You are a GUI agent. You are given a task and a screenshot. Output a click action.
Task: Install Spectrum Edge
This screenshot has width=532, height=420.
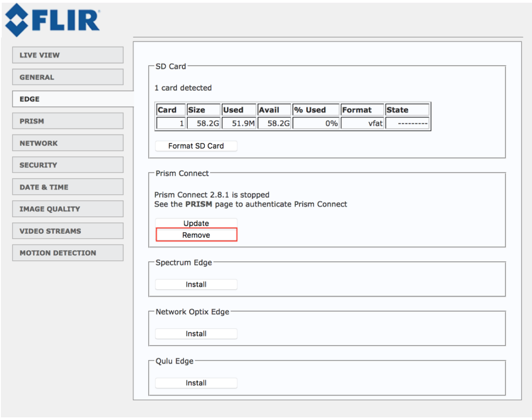[x=196, y=285]
